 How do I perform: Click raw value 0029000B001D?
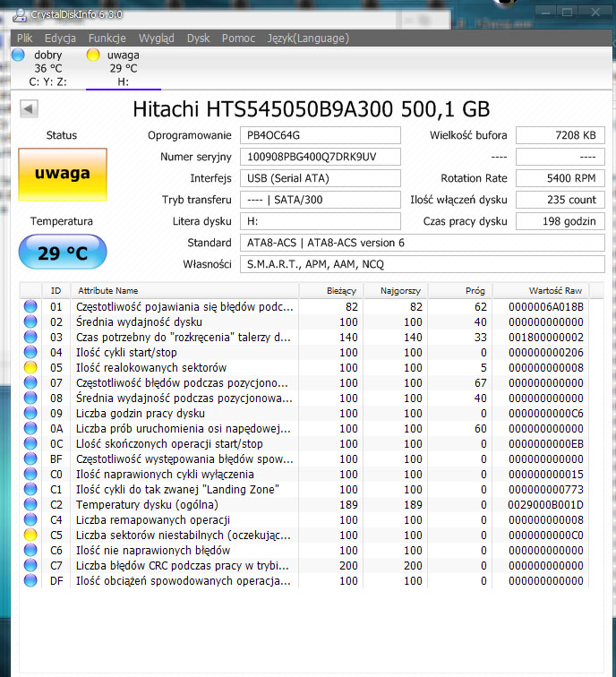(x=545, y=504)
